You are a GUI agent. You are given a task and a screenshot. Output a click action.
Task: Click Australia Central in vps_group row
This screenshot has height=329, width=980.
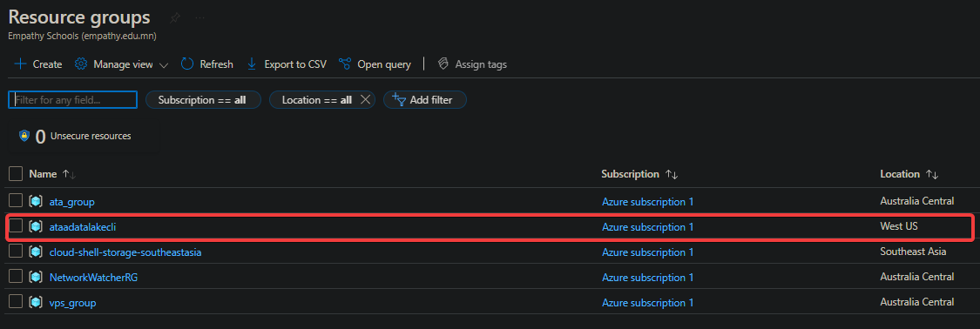click(x=917, y=302)
